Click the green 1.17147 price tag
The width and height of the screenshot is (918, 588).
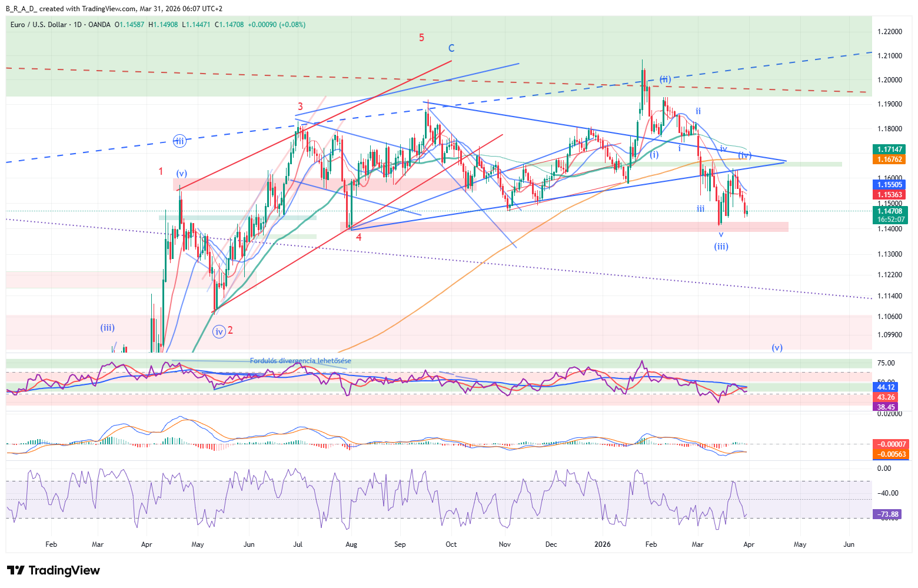[x=889, y=150]
